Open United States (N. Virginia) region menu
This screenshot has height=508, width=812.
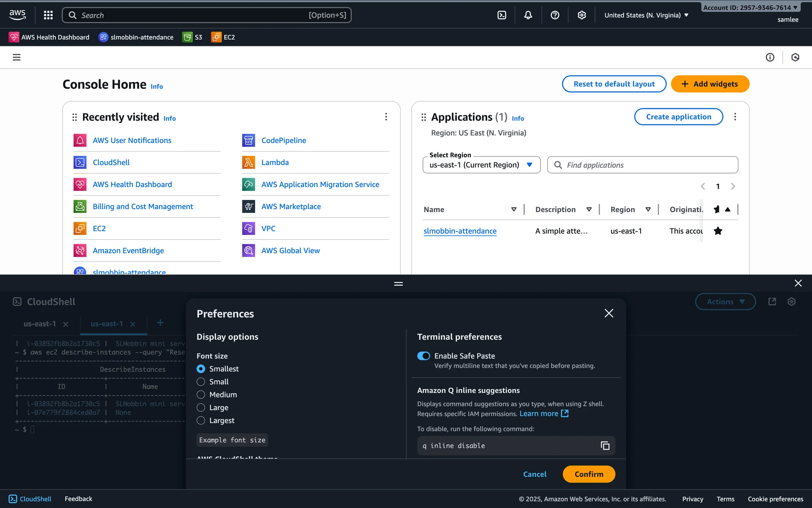[646, 15]
